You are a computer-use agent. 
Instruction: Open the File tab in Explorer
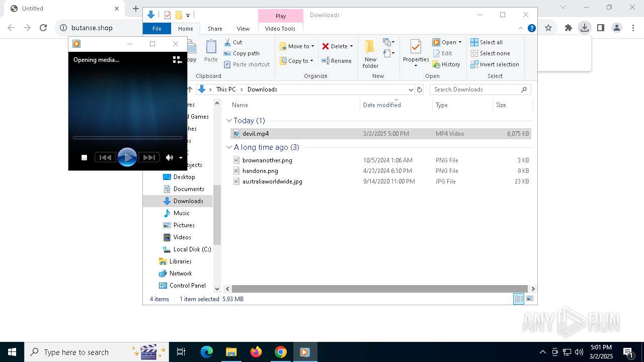tap(157, 29)
